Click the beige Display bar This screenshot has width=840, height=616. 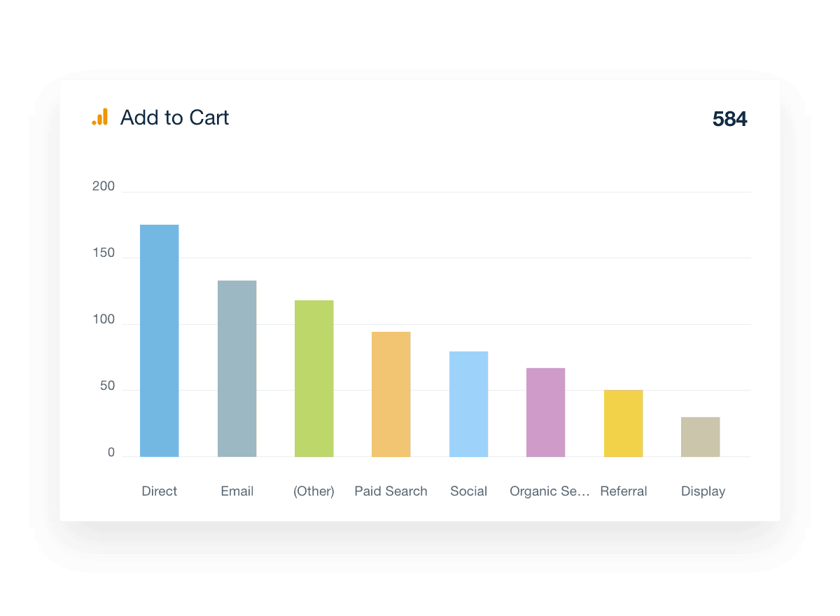700,437
